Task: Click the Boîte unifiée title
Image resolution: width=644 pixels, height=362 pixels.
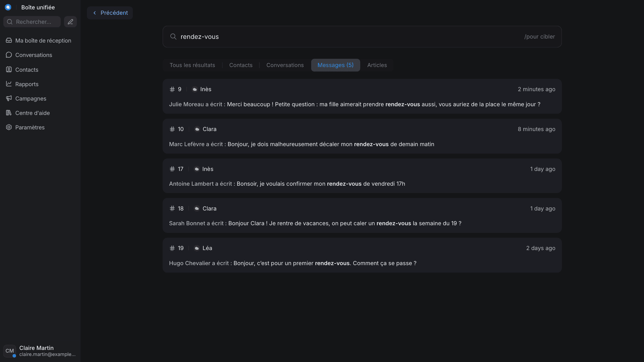Action: click(38, 7)
